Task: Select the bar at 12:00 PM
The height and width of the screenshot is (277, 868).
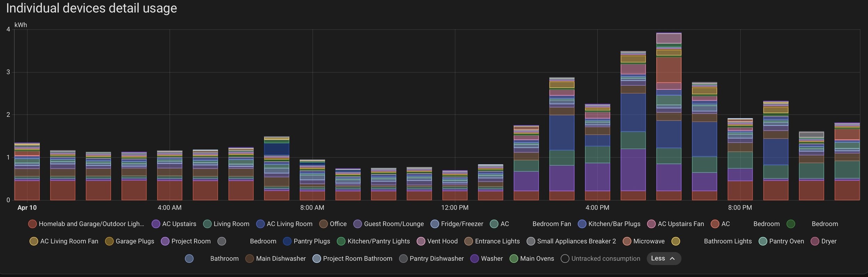Action: coord(455,185)
